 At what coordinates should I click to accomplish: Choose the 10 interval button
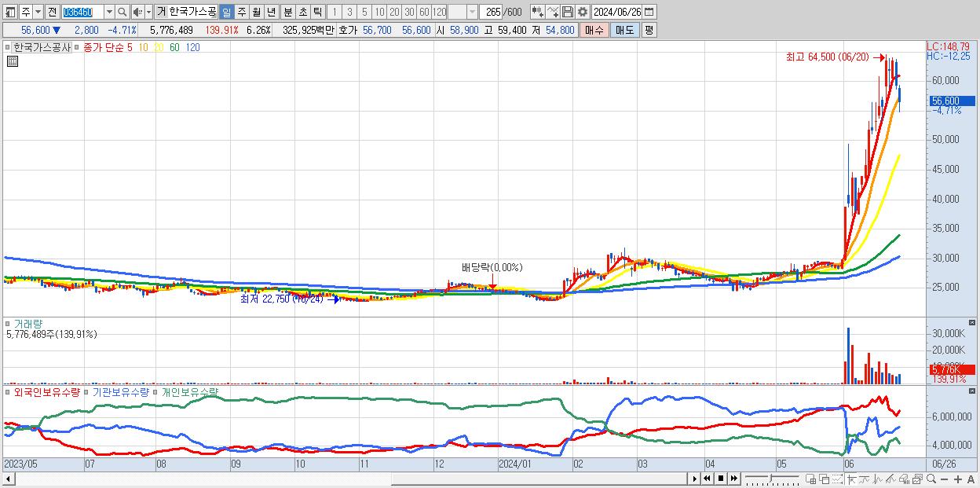point(379,12)
